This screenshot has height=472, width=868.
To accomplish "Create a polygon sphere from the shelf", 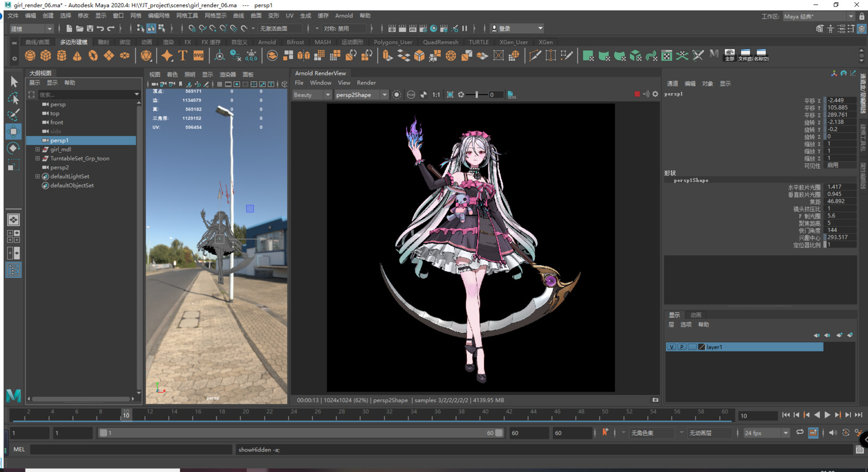I will point(30,55).
